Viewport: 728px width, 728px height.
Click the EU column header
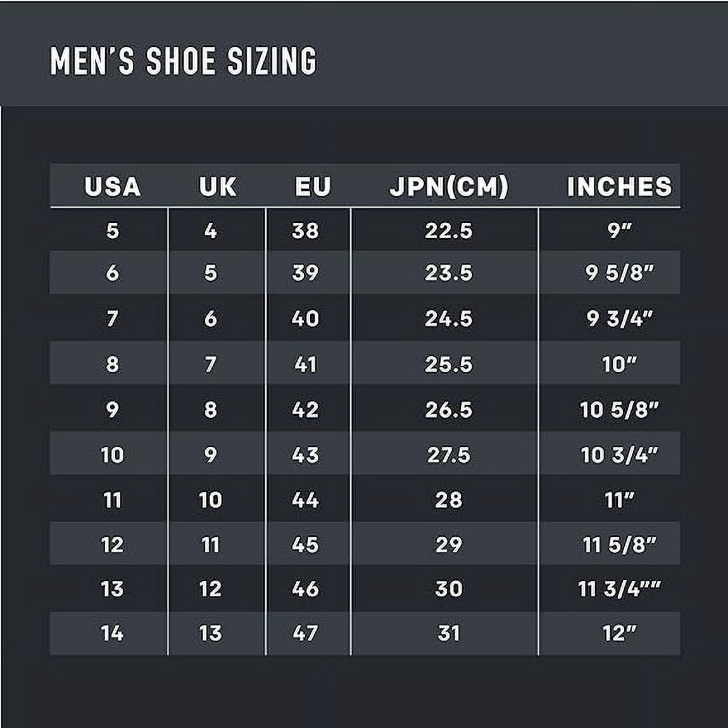[x=313, y=187]
